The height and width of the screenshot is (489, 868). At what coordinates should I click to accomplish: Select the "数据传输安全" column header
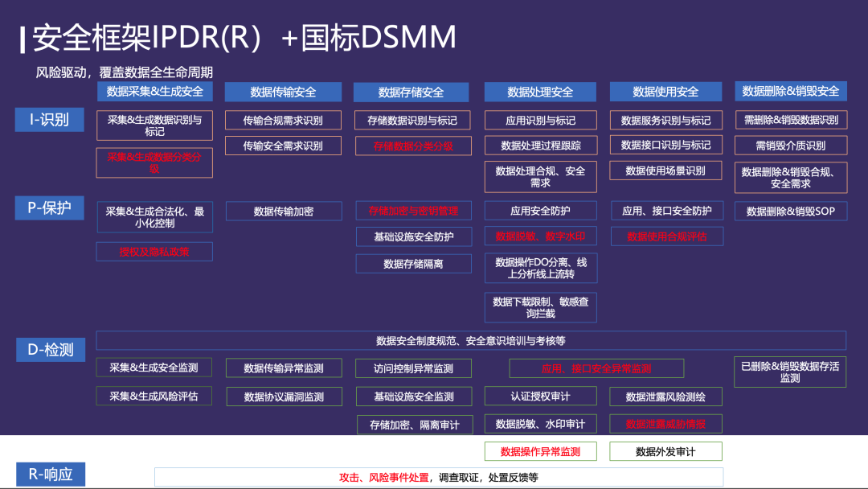tap(283, 92)
